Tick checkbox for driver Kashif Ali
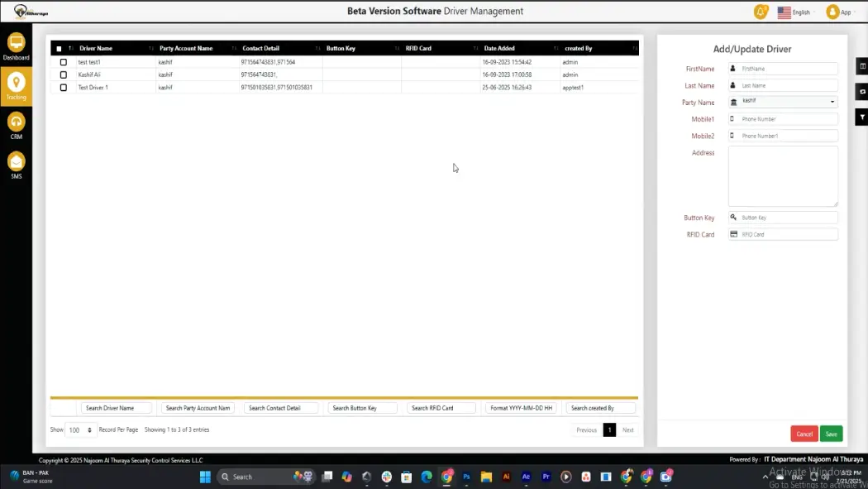 click(x=63, y=74)
